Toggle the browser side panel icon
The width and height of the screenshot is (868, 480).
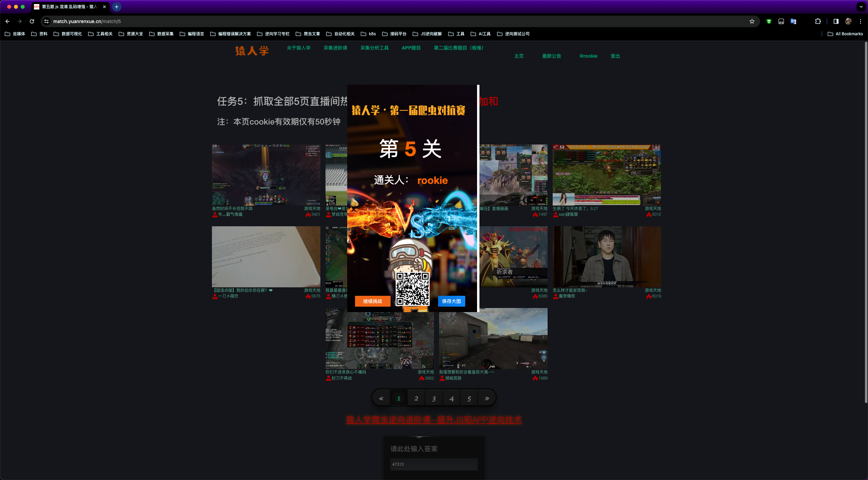tap(836, 21)
